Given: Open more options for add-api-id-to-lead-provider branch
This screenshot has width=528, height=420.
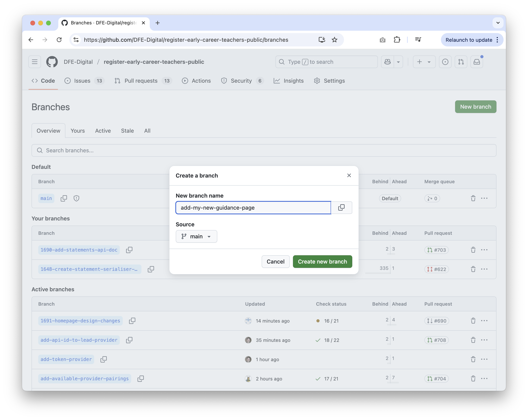Looking at the screenshot, I should [484, 340].
